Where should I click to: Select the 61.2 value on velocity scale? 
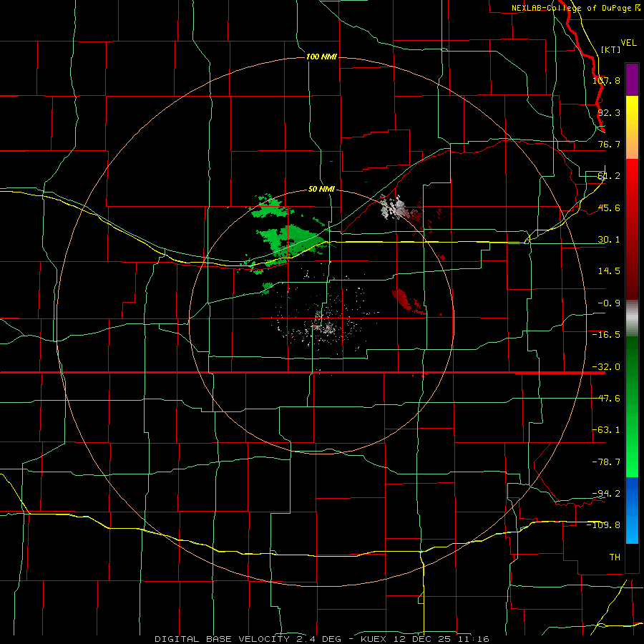(x=609, y=176)
